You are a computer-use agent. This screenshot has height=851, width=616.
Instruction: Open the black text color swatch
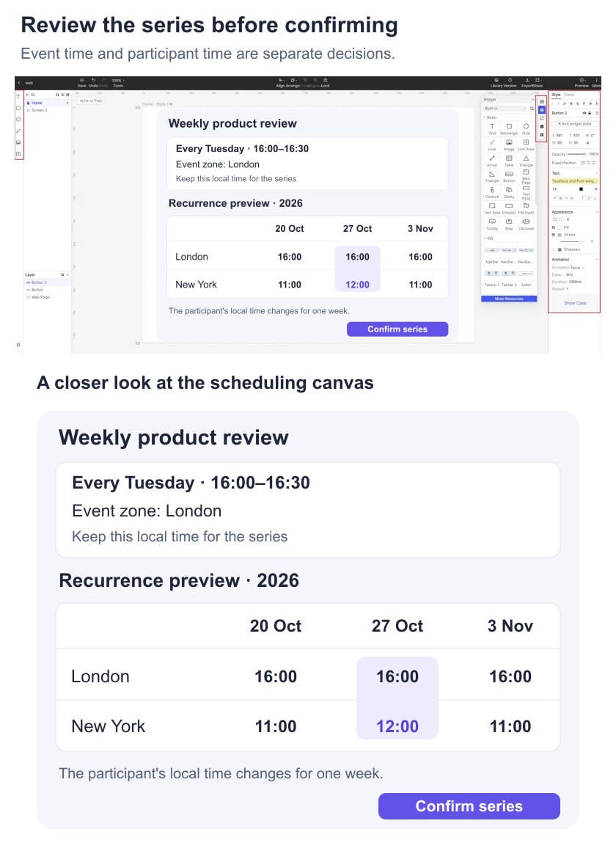581,189
